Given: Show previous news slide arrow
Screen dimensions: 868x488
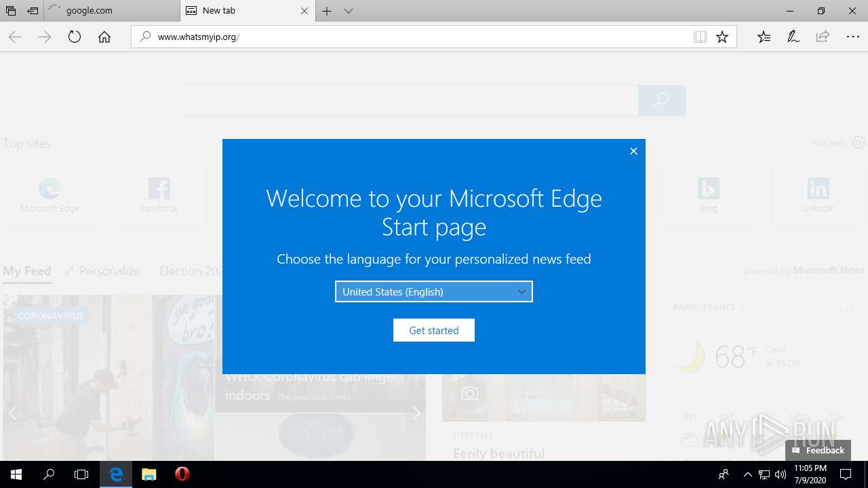Looking at the screenshot, I should (x=12, y=413).
